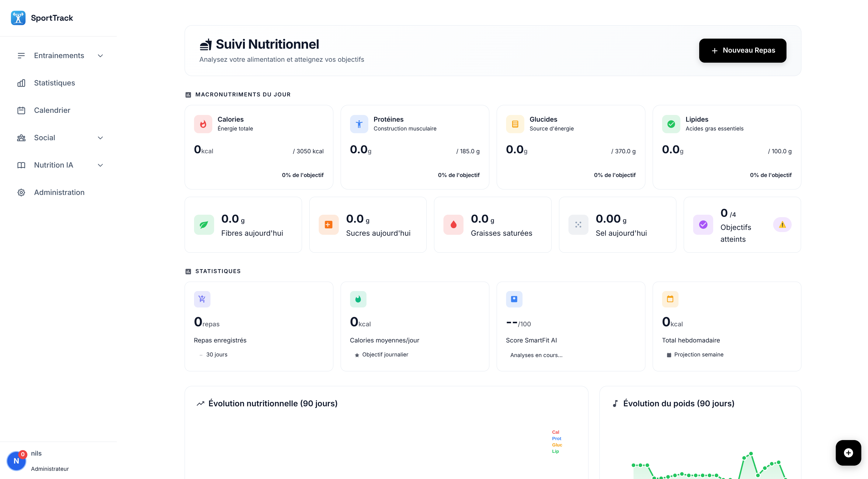Navigate to the Calendrier section
This screenshot has width=868, height=479.
52,110
